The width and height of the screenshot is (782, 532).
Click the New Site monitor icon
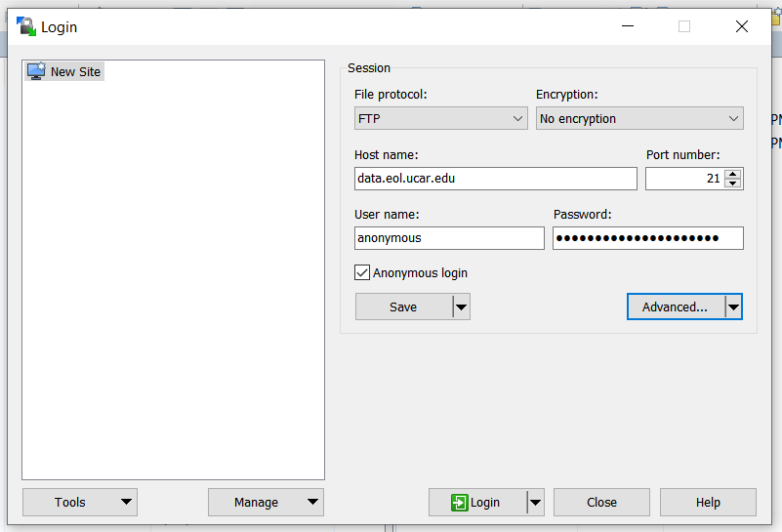click(x=36, y=71)
